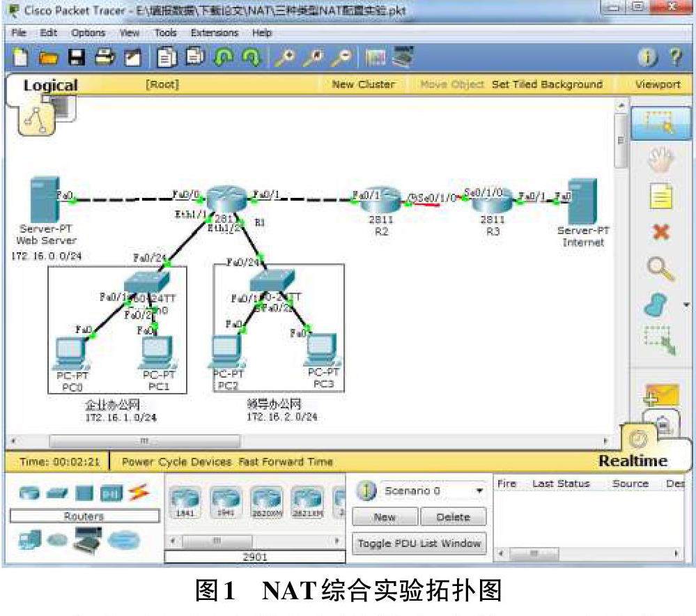This screenshot has width=696, height=616.
Task: Reset workspace zoom level
Action: (314, 58)
